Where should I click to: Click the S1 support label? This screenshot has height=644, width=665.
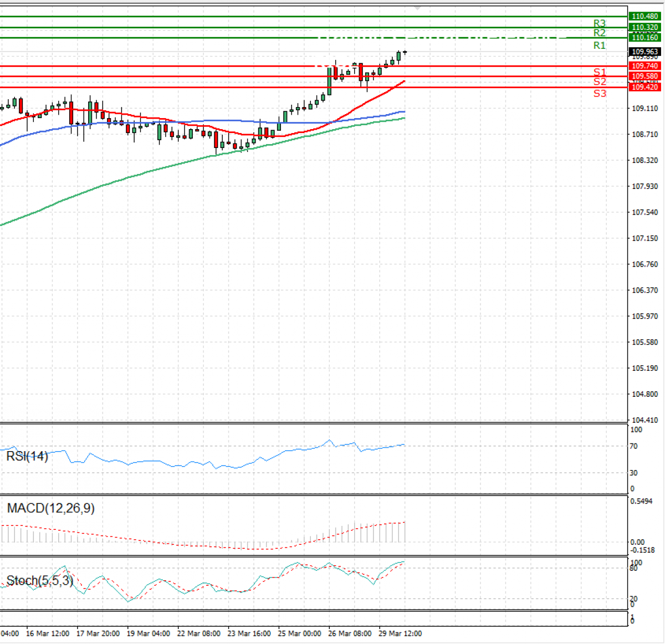(599, 72)
